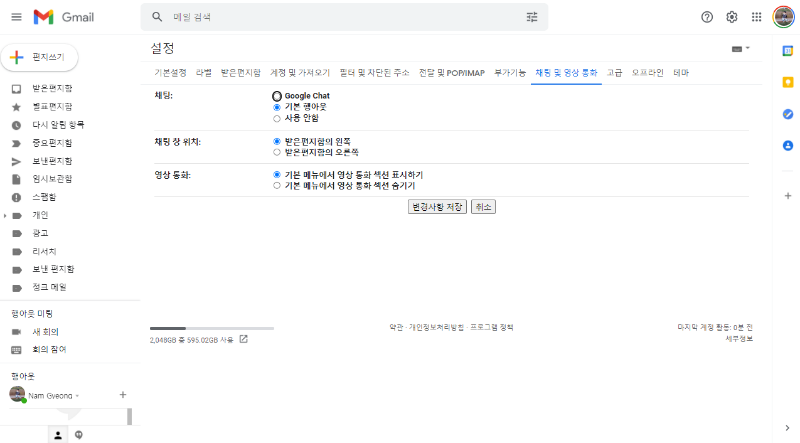800x443 pixels.
Task: Expand the input tools dropdown near settings title
Action: pyautogui.click(x=741, y=48)
